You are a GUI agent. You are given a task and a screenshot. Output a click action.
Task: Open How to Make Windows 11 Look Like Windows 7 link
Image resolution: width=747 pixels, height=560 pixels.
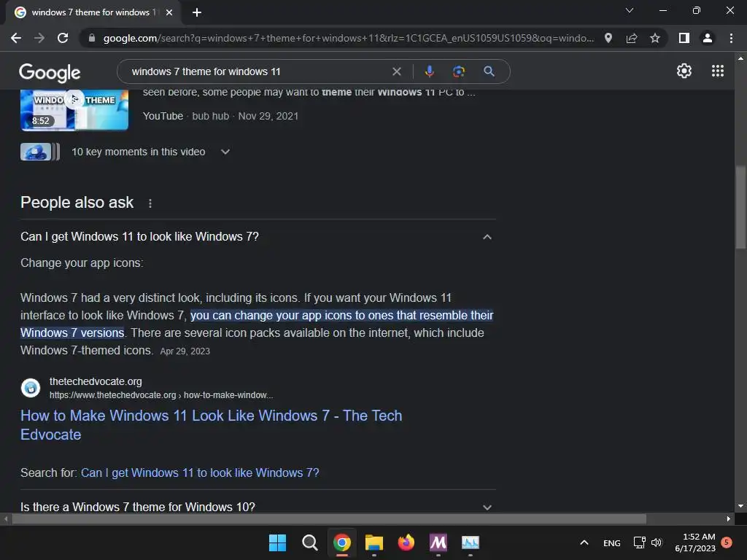[x=211, y=425]
